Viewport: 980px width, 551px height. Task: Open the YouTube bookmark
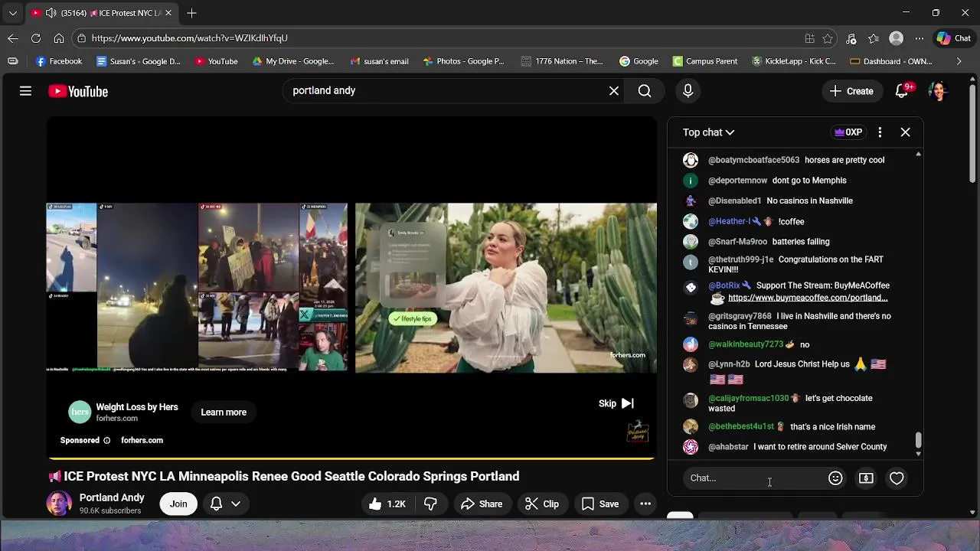coord(216,61)
